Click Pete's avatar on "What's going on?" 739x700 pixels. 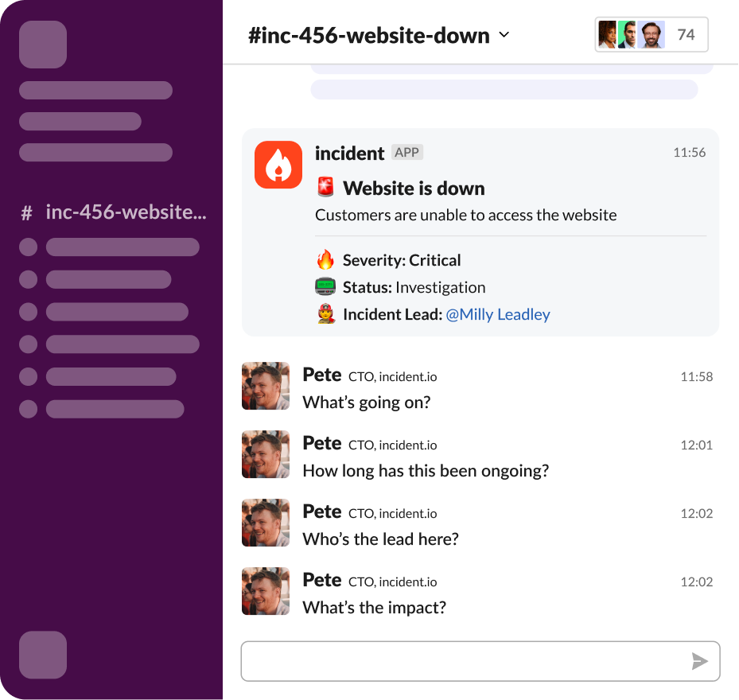pyautogui.click(x=266, y=386)
